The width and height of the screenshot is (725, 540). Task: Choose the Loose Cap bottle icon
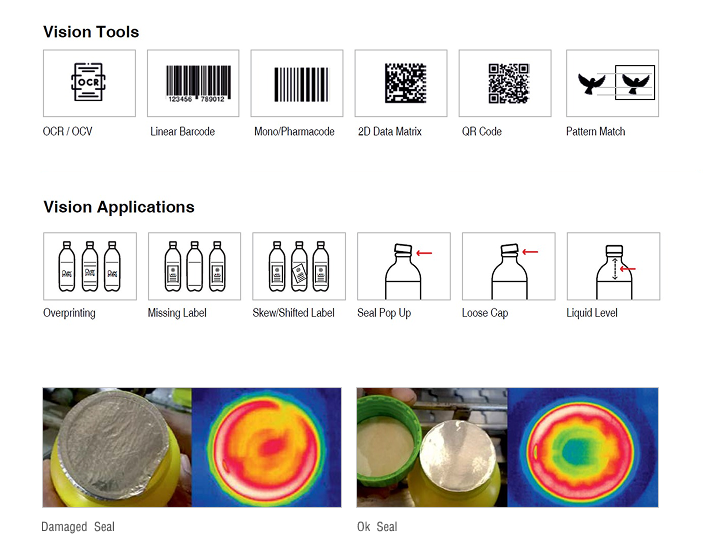click(508, 266)
